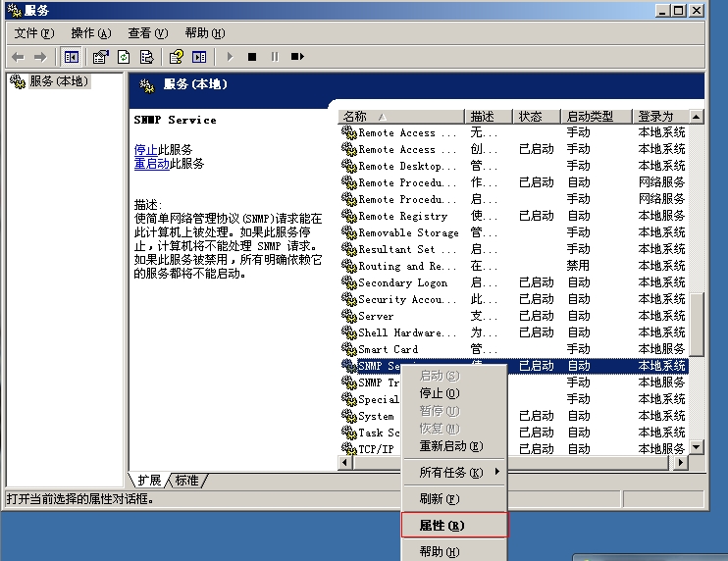This screenshot has height=561, width=728.
Task: Click the horizontal scrollbar left arrow
Action: [x=344, y=463]
